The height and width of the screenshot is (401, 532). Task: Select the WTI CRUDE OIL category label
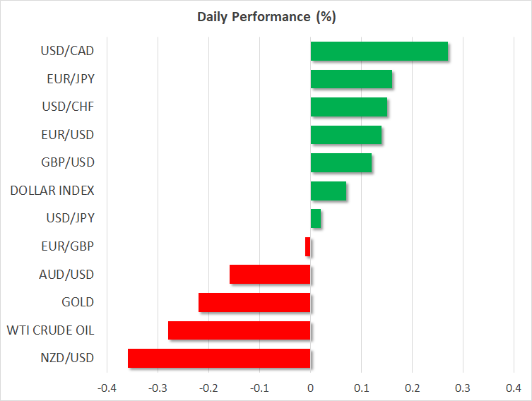coord(50,330)
